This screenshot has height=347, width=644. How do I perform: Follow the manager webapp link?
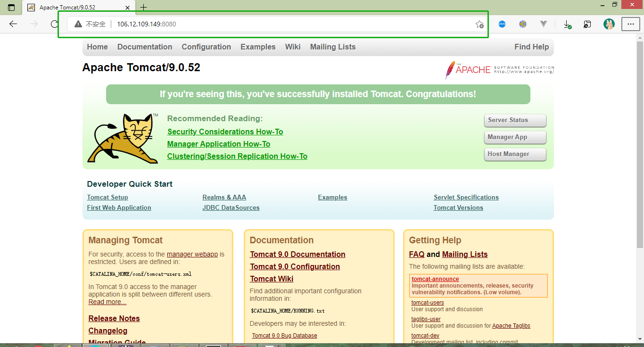coord(192,254)
